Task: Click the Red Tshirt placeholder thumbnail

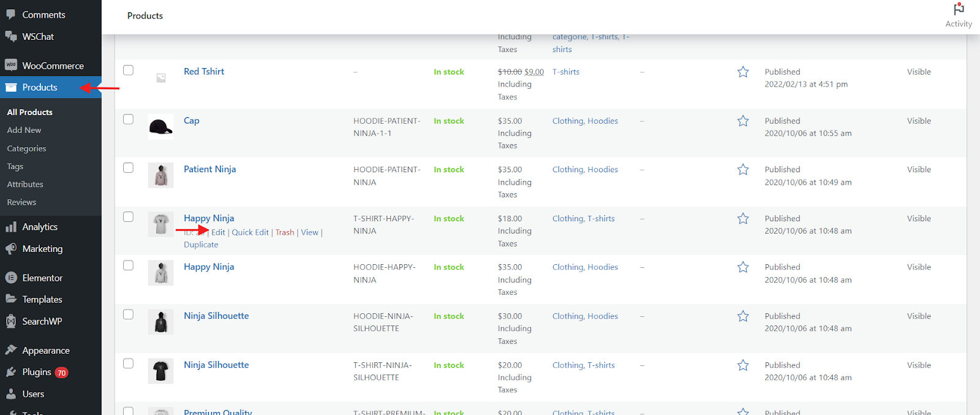Action: [161, 78]
